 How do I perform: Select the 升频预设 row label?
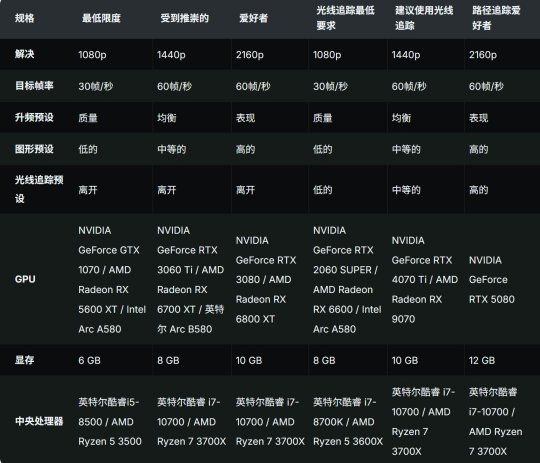[x=34, y=117]
